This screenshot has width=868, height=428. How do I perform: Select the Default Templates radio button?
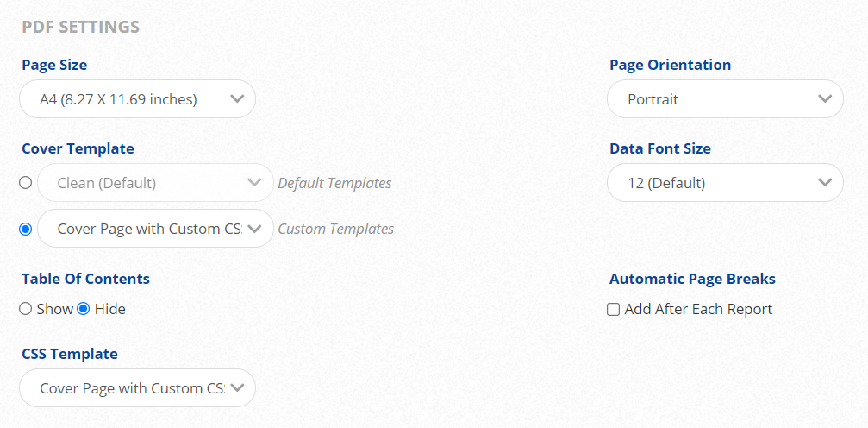click(x=26, y=183)
